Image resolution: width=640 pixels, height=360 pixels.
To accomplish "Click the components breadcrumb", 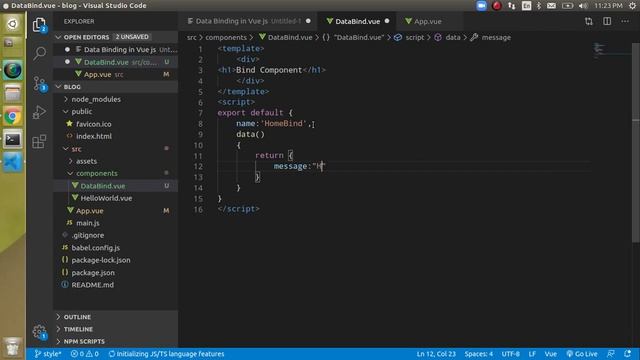I will 226,38.
